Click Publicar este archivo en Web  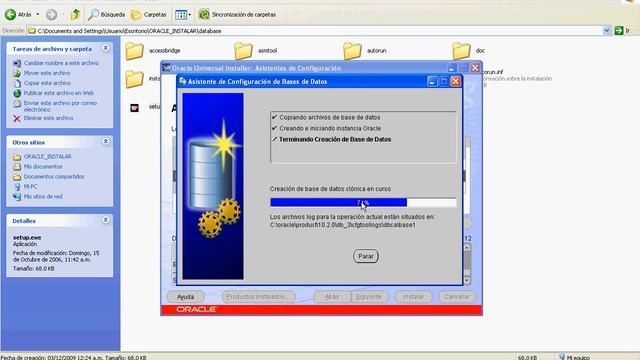[x=59, y=93]
